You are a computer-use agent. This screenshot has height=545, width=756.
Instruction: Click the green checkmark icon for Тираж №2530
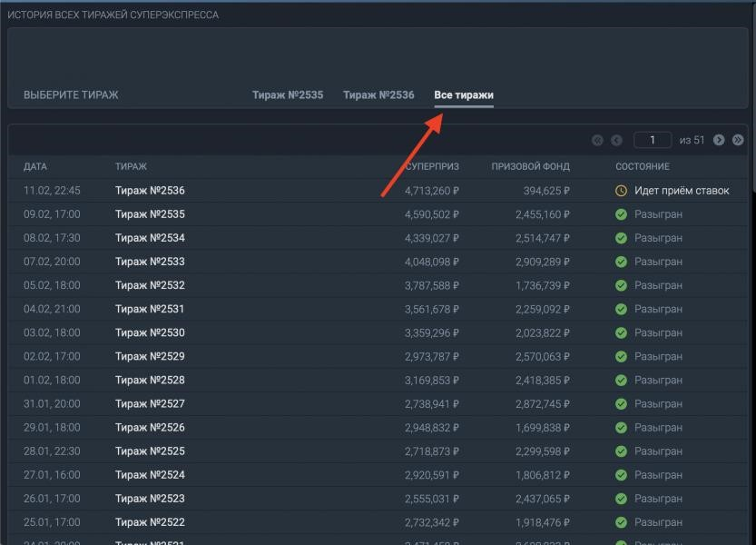621,332
